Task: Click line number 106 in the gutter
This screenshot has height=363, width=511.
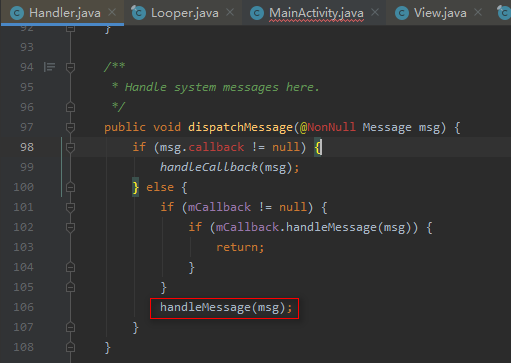Action: pyautogui.click(x=24, y=307)
